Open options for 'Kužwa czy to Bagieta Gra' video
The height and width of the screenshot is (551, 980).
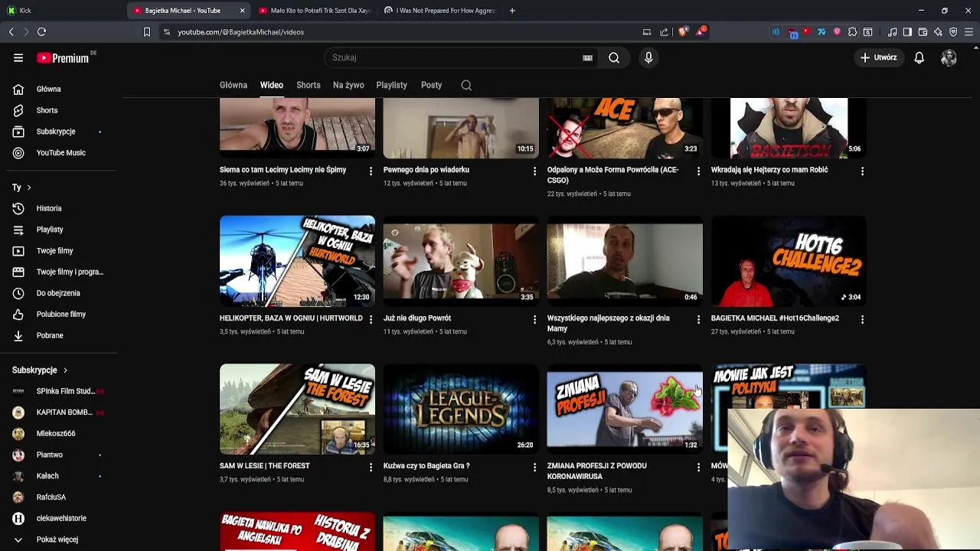[534, 467]
